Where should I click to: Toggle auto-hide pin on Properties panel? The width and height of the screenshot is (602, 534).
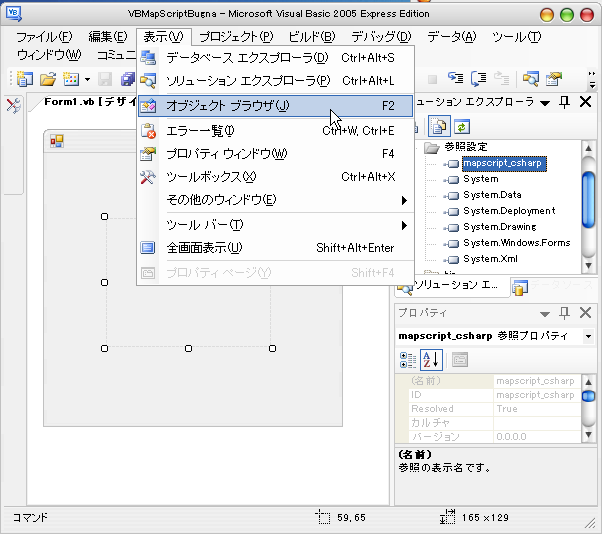[564, 313]
